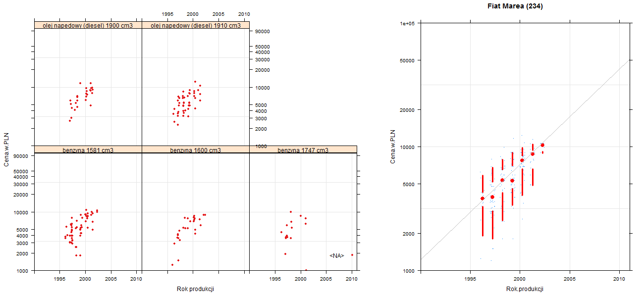Click the "2005" x-tick under Fiat Marea plot
This screenshot has height=297, width=644.
(x=570, y=280)
